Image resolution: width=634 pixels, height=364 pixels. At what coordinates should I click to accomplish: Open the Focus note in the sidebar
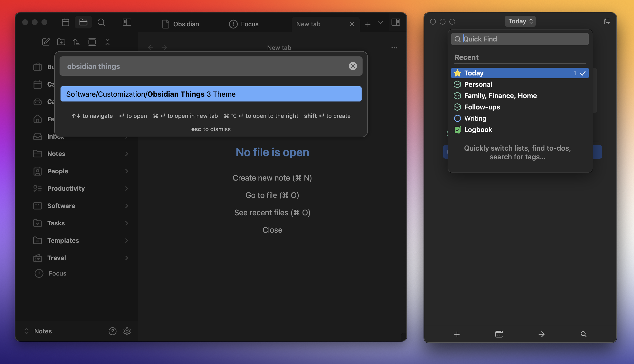50,273
